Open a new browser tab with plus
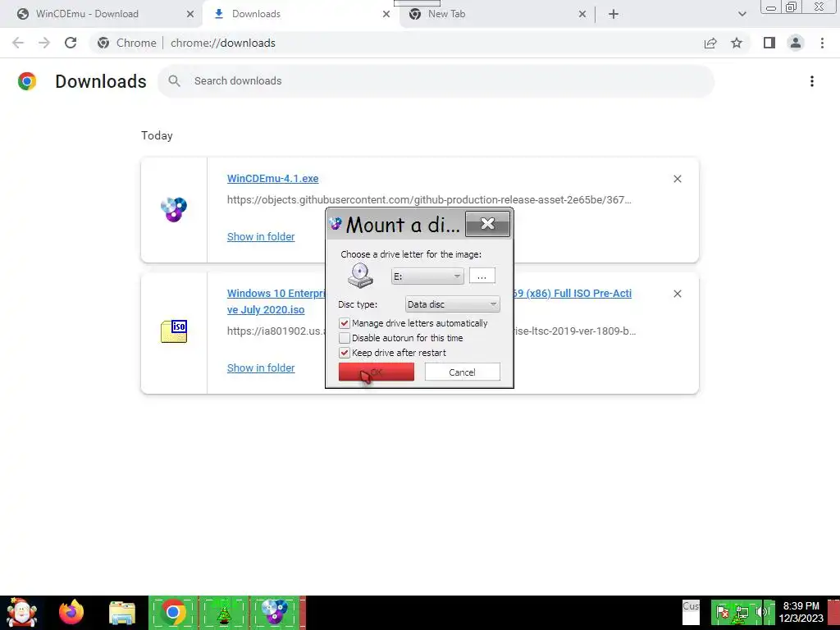This screenshot has width=840, height=630. [x=614, y=15]
